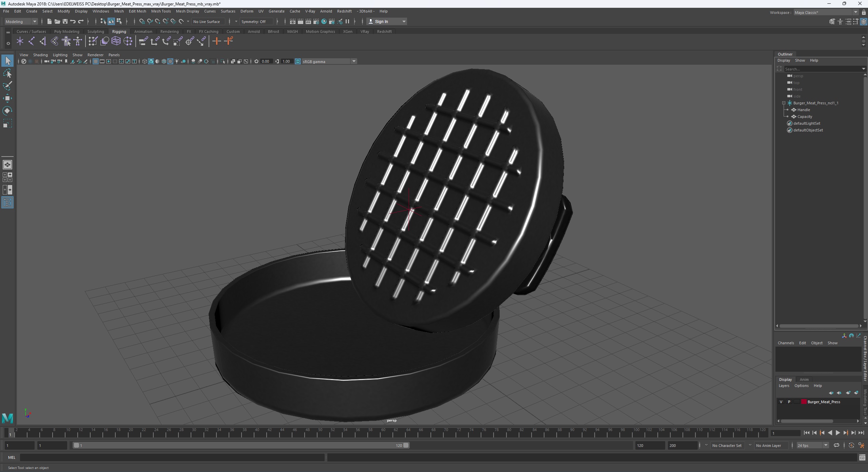The height and width of the screenshot is (472, 868).
Task: Toggle use all lights bulb icon
Action: [177, 61]
